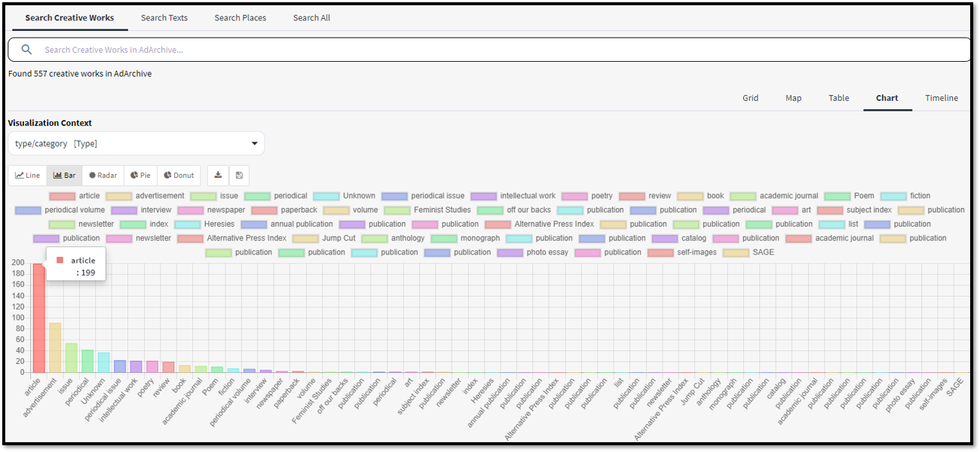Viewport: 980px width, 452px height.
Task: Open the Search Texts tab
Action: pos(164,17)
